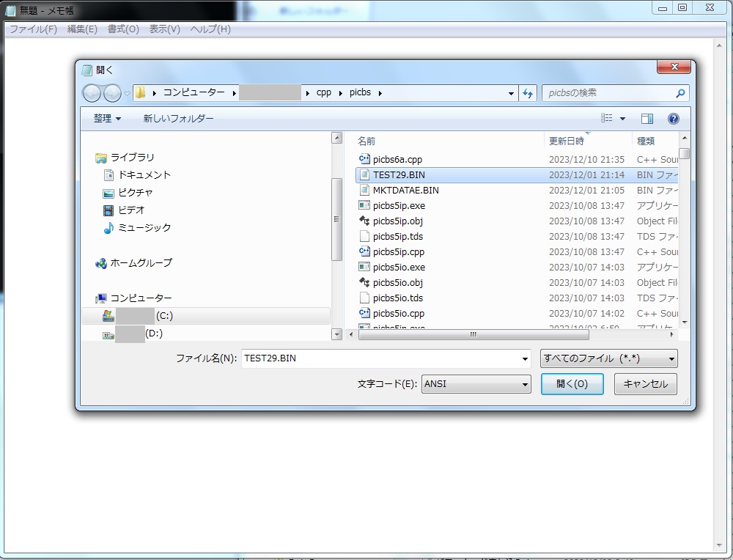Click the picbs6a.cpp file icon

tap(364, 159)
